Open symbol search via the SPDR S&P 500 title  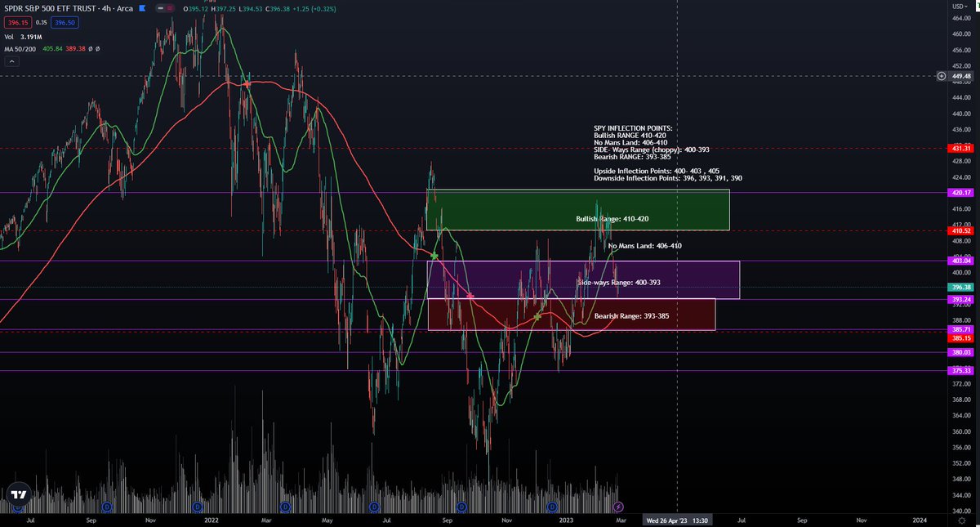[49, 8]
